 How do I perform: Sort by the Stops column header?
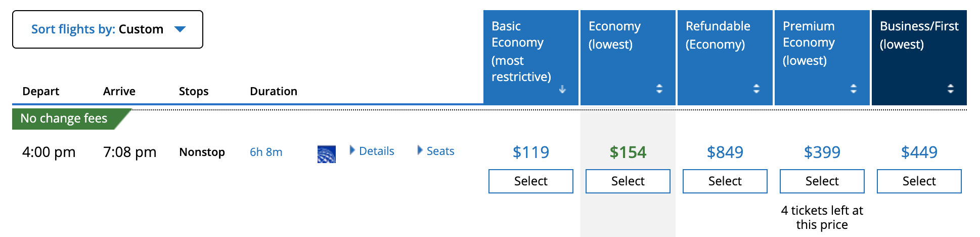click(194, 91)
